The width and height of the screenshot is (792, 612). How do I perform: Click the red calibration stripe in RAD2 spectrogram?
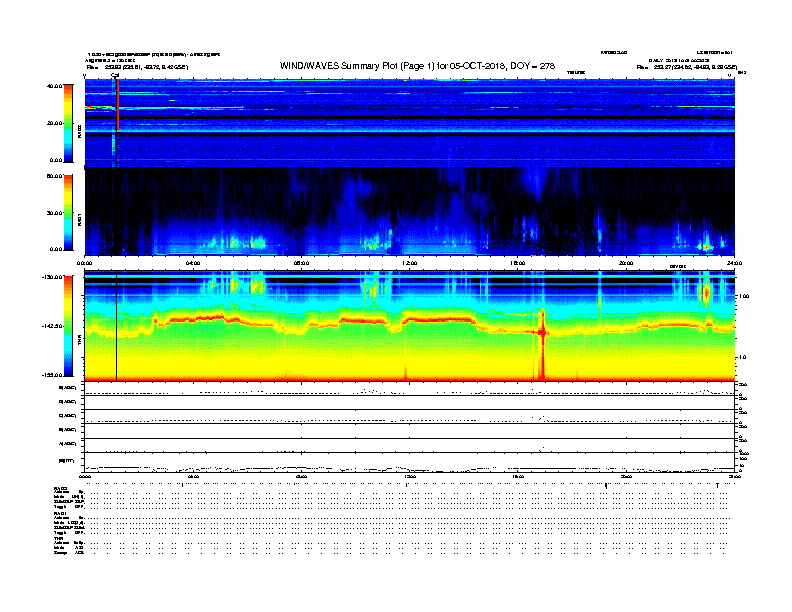point(118,105)
